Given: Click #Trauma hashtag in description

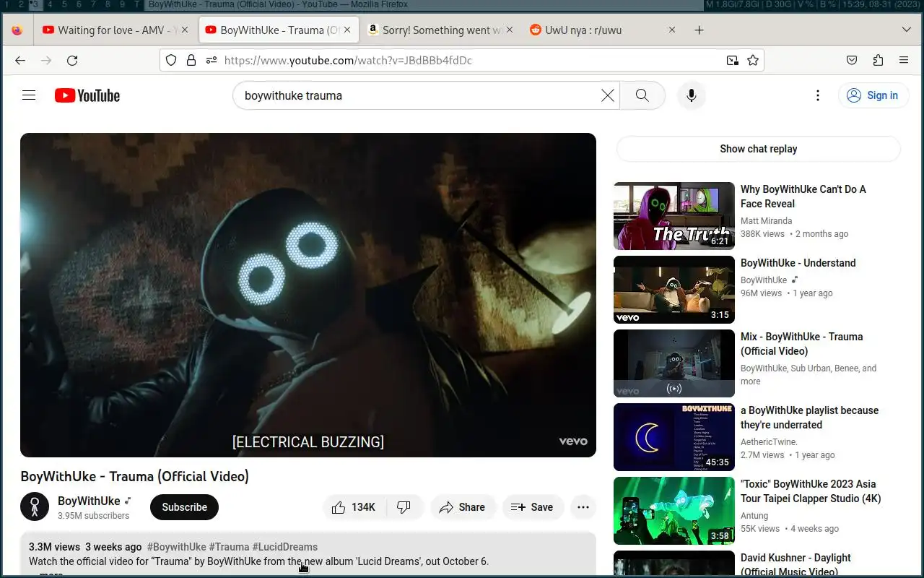Looking at the screenshot, I should (229, 547).
